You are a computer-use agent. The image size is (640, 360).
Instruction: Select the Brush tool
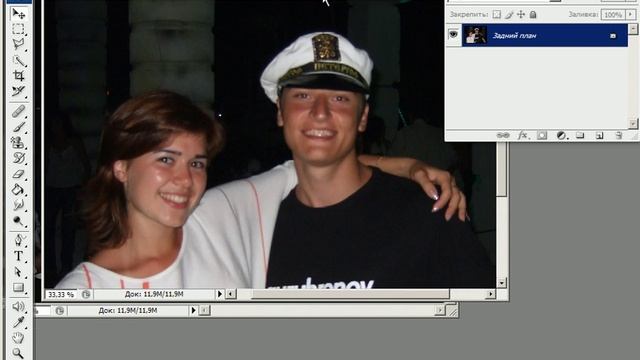click(18, 127)
